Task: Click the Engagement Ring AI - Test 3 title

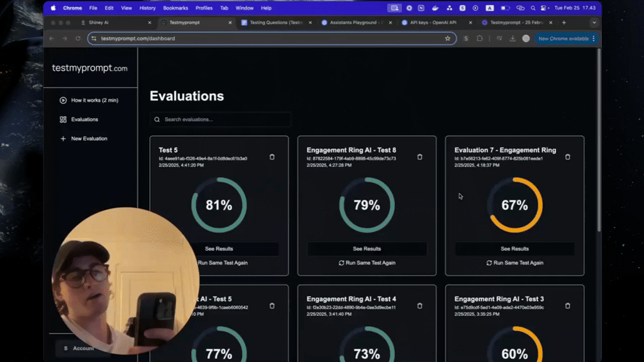Action: point(499,299)
